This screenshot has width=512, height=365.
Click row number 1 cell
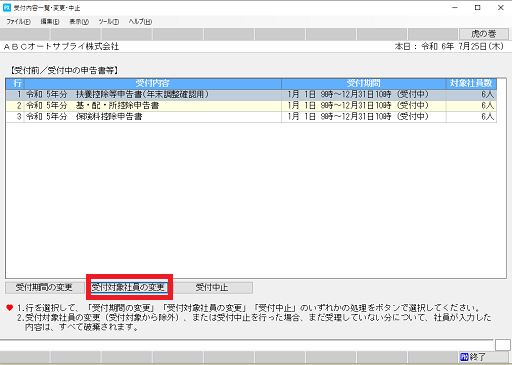tap(15, 94)
